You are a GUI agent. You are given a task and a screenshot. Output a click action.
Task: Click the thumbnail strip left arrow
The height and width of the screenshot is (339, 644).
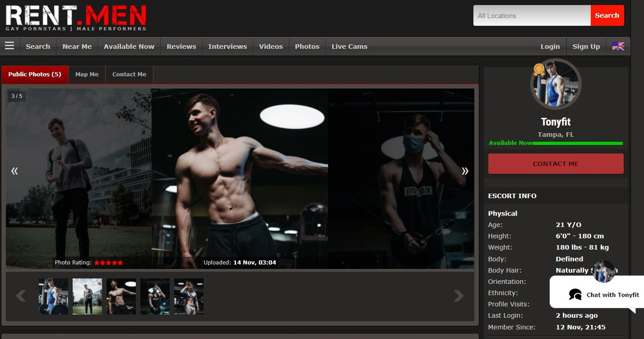pos(21,296)
